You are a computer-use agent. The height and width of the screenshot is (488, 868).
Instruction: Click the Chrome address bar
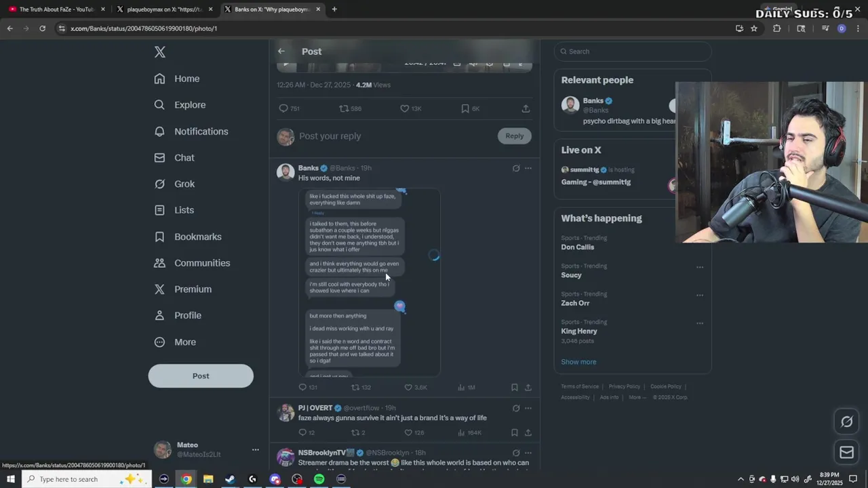pos(393,28)
